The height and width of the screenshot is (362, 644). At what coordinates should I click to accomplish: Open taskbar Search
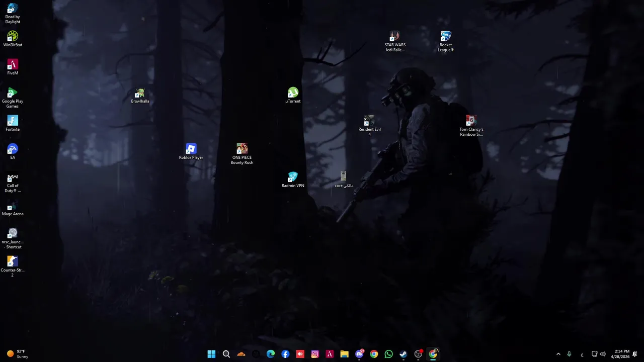[226, 354]
